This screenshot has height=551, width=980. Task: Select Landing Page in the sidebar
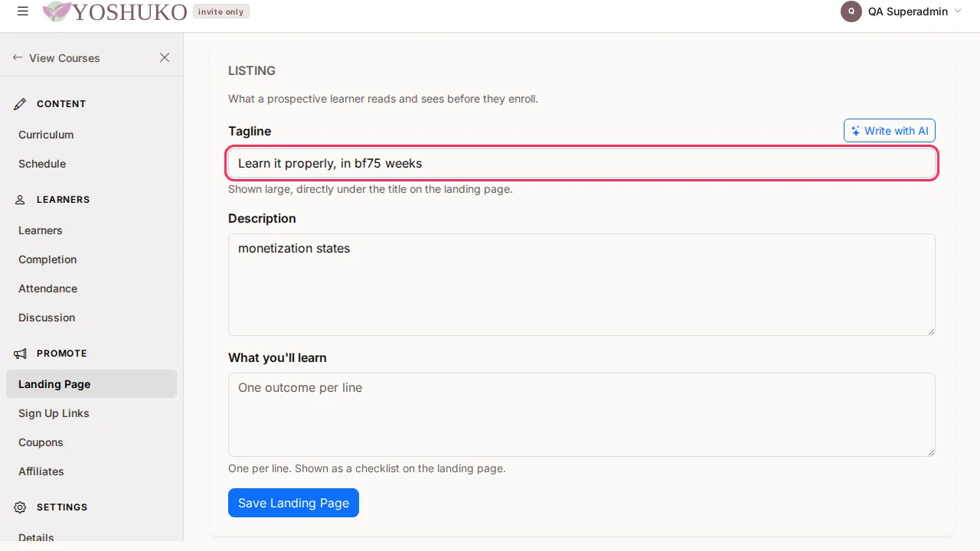[x=91, y=384]
